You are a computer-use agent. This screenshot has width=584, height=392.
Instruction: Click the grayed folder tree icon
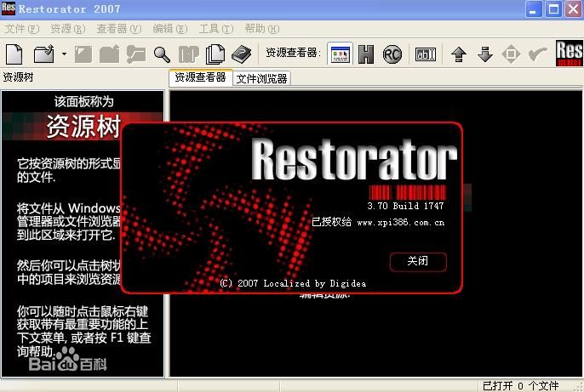(135, 54)
